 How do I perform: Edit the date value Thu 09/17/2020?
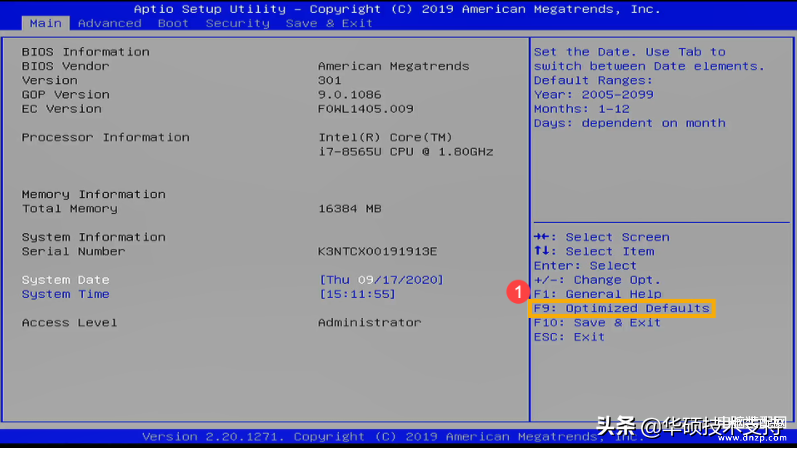coord(381,280)
